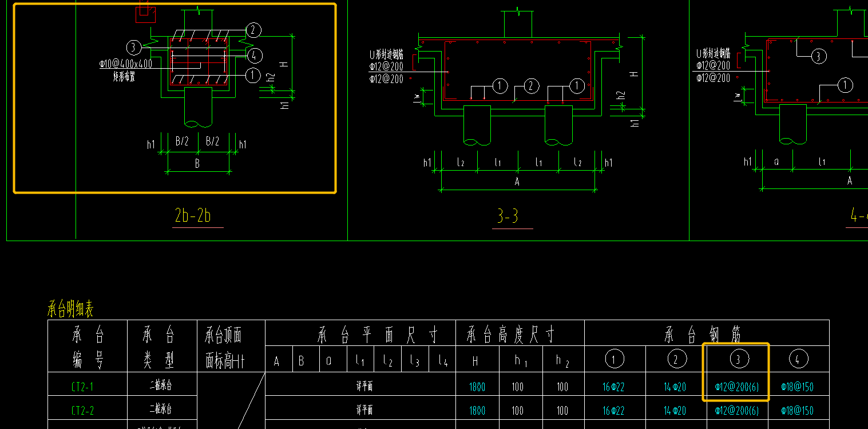Click the 承台顶面 header cell
868x429 pixels.
pyautogui.click(x=224, y=334)
